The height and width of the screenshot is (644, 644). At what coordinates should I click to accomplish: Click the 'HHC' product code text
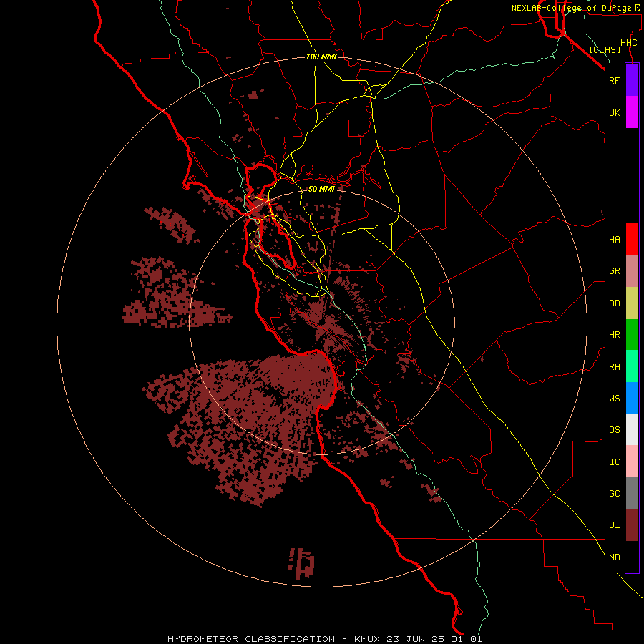(x=628, y=43)
